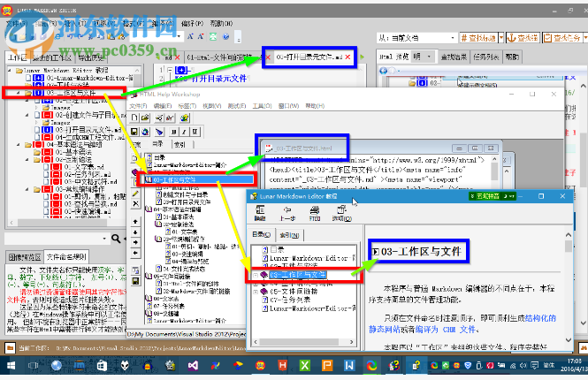Click the Hide icon in CHM viewer toolbar
The image size is (588, 380).
point(260,213)
